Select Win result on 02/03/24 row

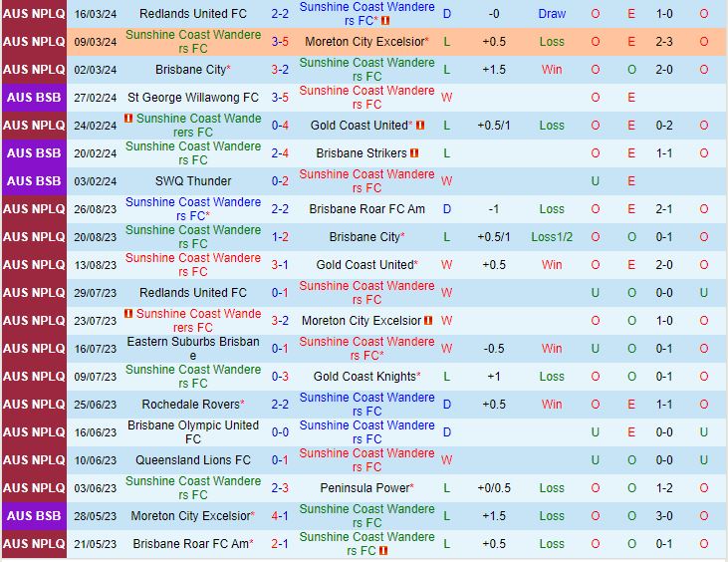tap(552, 70)
